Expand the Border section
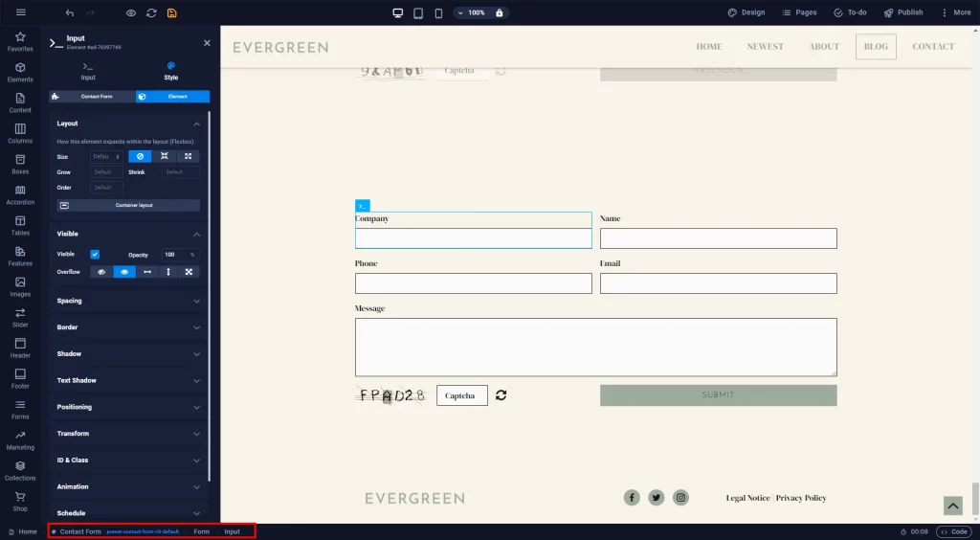The height and width of the screenshot is (540, 980). pos(128,327)
